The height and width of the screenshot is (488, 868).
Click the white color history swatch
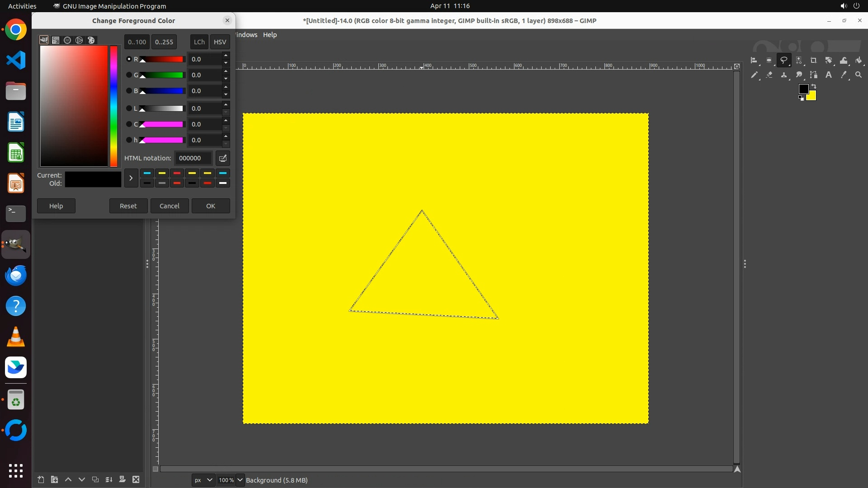(x=222, y=183)
